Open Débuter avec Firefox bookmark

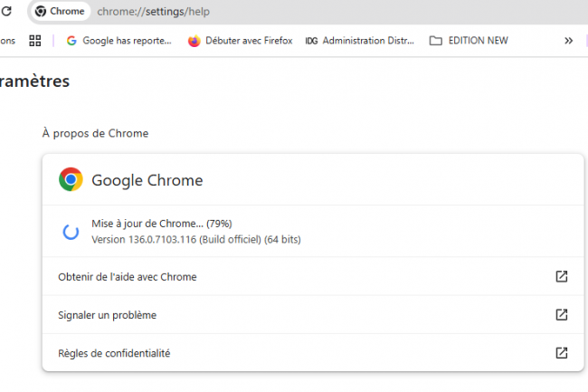click(x=240, y=41)
